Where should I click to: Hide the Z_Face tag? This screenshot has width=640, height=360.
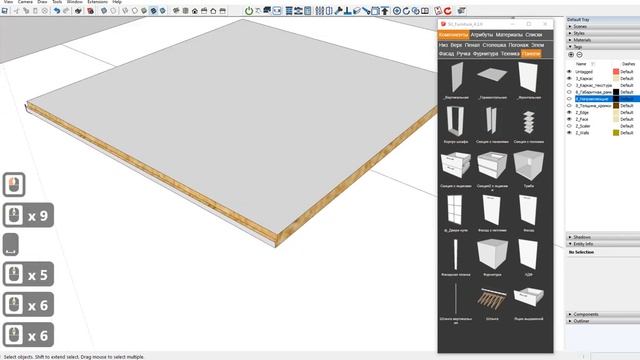tap(569, 119)
